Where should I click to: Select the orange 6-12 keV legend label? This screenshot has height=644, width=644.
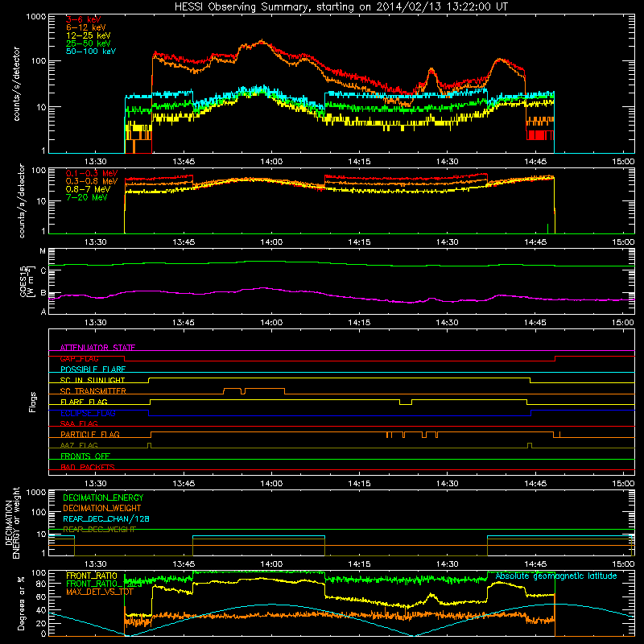coord(86,27)
